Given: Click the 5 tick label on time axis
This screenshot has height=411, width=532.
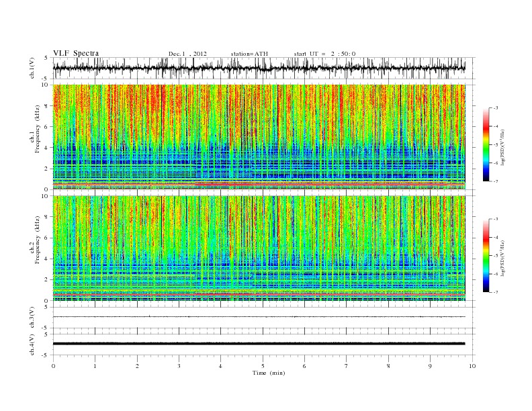Looking at the screenshot, I should tap(263, 366).
